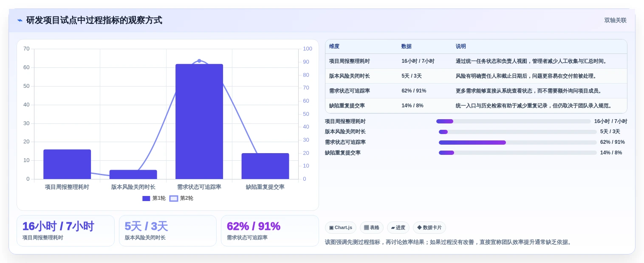Click the description beginning 风险有明确责任人

click(527, 76)
